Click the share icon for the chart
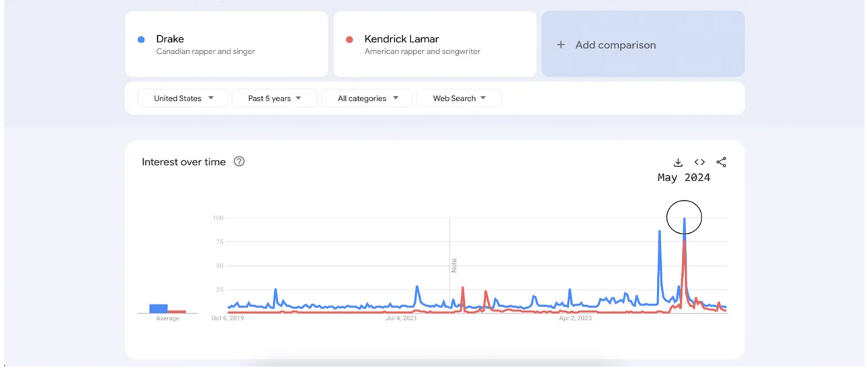The image size is (868, 370). coord(721,162)
